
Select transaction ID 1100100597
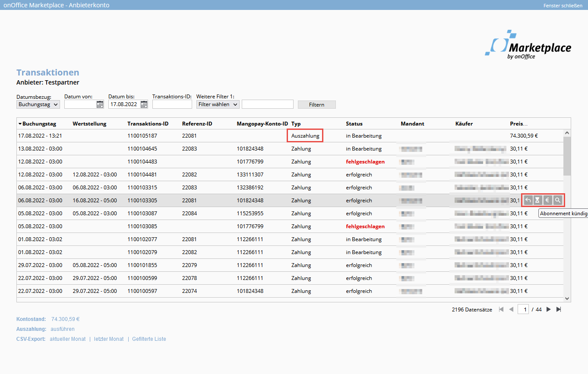[142, 291]
